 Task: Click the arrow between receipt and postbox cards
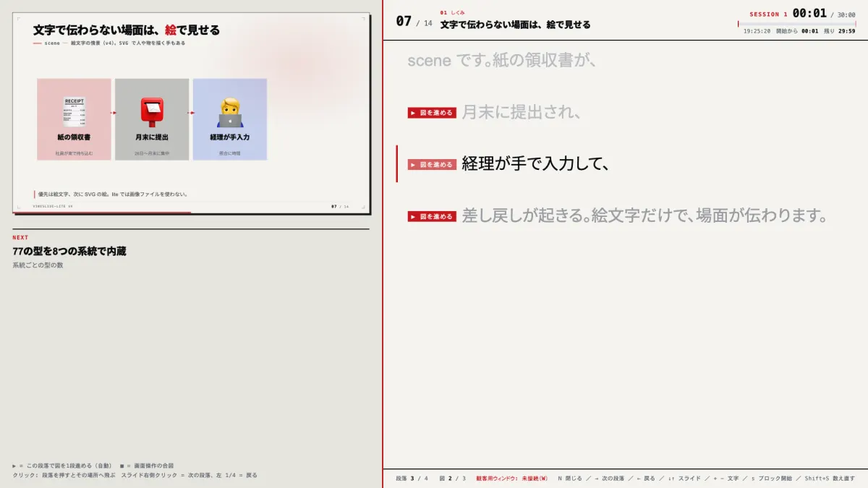point(114,113)
